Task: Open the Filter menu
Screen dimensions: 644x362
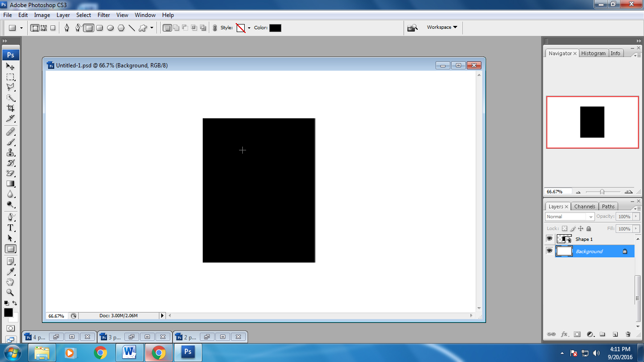Action: tap(104, 15)
